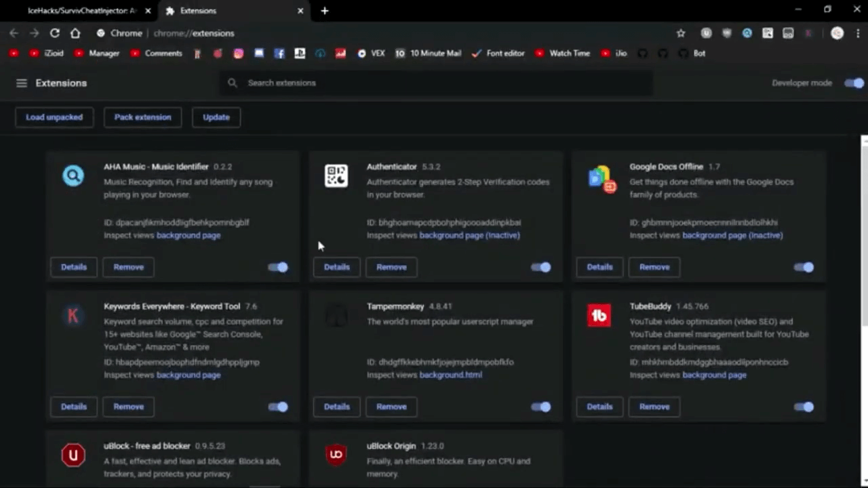This screenshot has width=868, height=488.
Task: Open Details for Authenticator
Action: [337, 267]
